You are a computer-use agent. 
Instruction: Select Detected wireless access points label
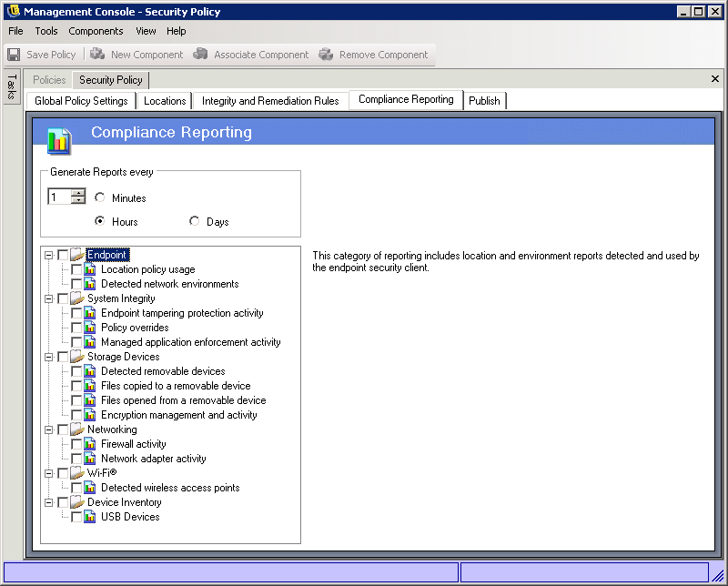click(x=170, y=488)
